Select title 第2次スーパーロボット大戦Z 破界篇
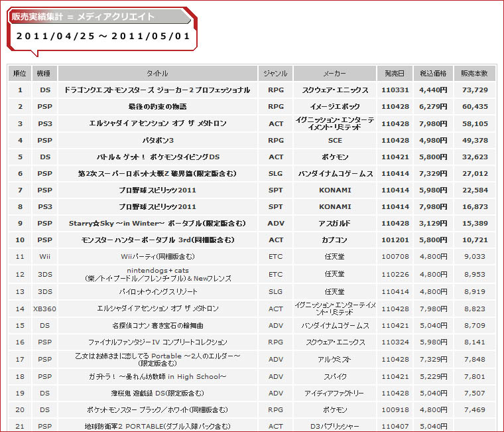The width and height of the screenshot is (504, 432). [157, 174]
